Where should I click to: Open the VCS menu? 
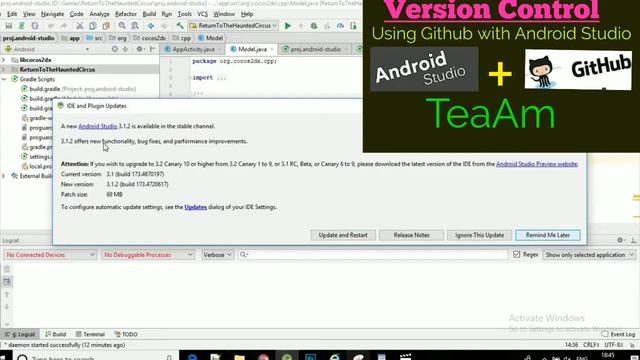coord(202,14)
